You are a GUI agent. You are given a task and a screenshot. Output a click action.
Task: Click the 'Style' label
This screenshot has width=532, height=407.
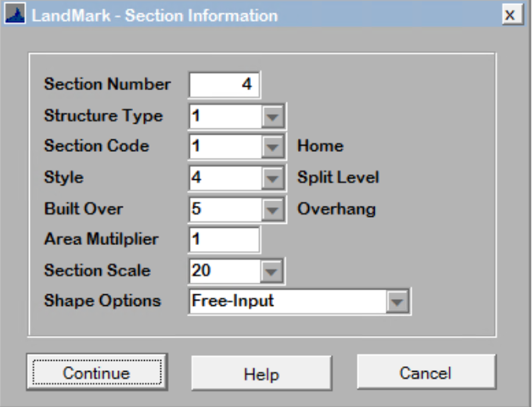[64, 178]
